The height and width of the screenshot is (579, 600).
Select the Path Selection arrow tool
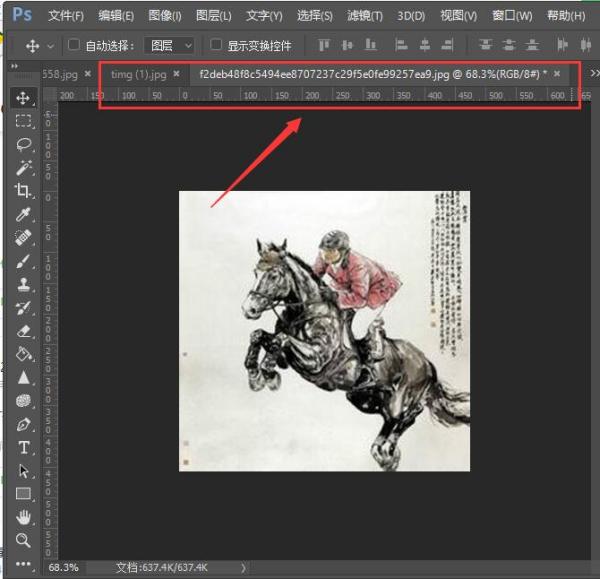click(x=23, y=471)
